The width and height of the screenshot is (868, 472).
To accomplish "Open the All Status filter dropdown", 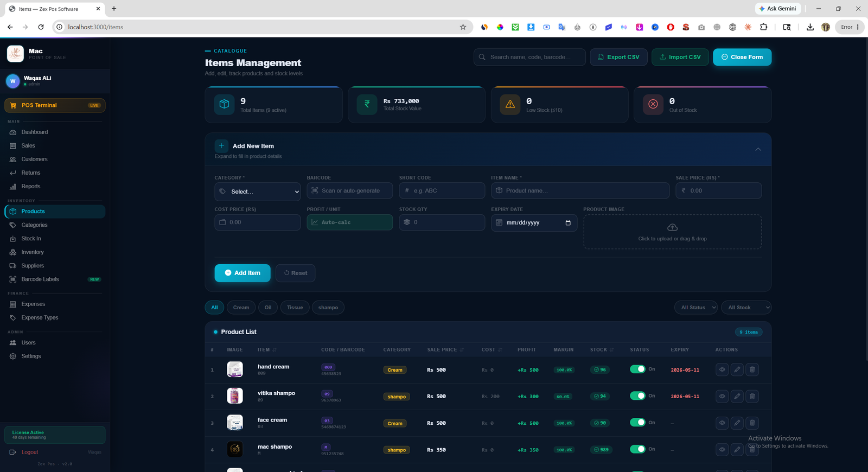I will tap(695, 308).
